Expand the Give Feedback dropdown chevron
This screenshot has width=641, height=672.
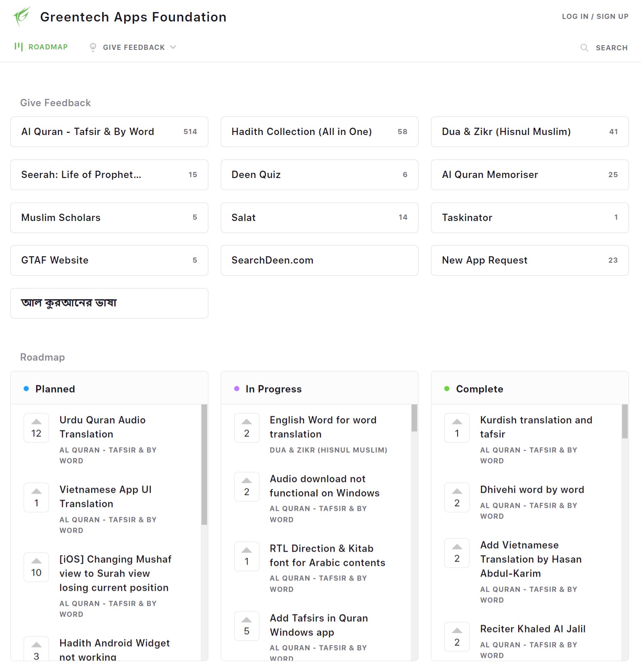coord(173,47)
